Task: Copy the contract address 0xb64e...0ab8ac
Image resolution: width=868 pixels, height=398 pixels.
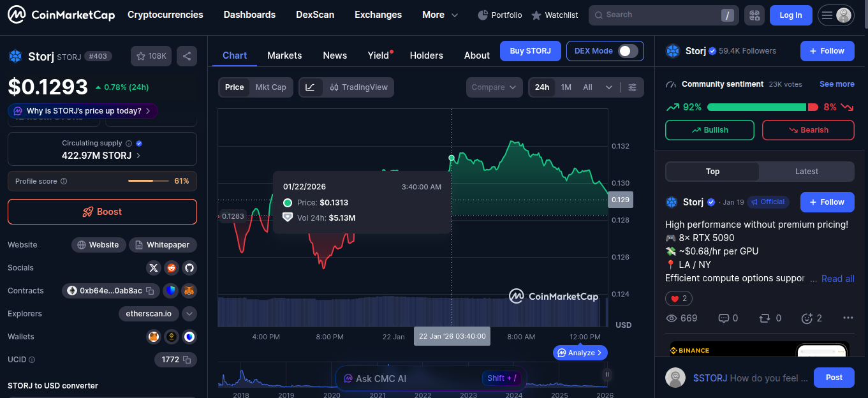Action: point(150,291)
